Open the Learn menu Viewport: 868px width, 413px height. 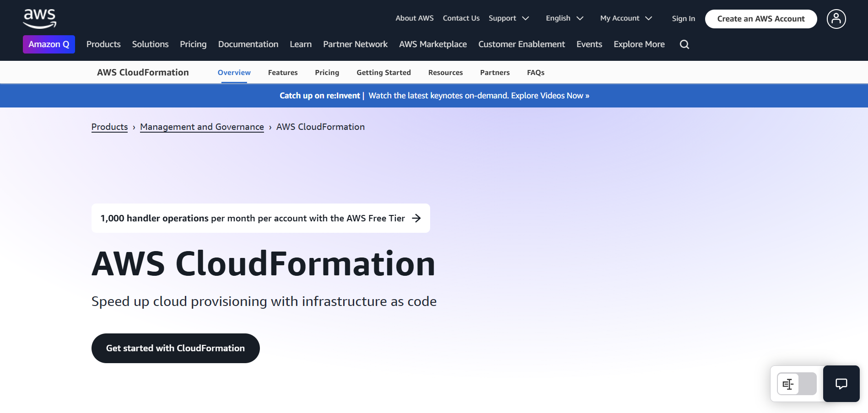click(301, 44)
